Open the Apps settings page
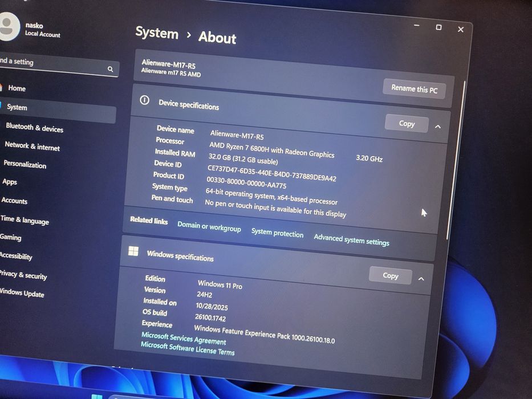Viewport: 532px width, 399px height. [10, 182]
